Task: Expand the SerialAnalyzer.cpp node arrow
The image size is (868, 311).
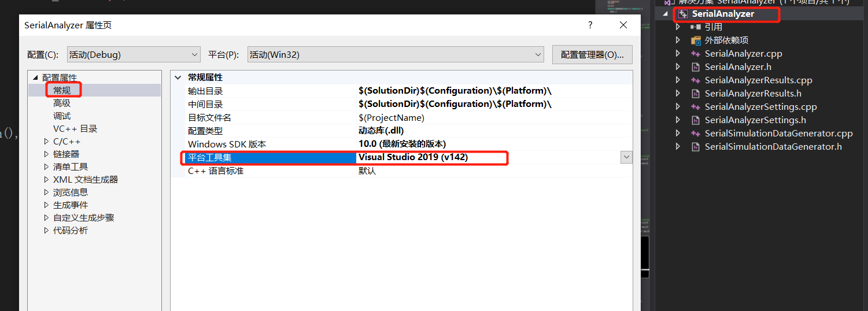Action: (x=678, y=54)
